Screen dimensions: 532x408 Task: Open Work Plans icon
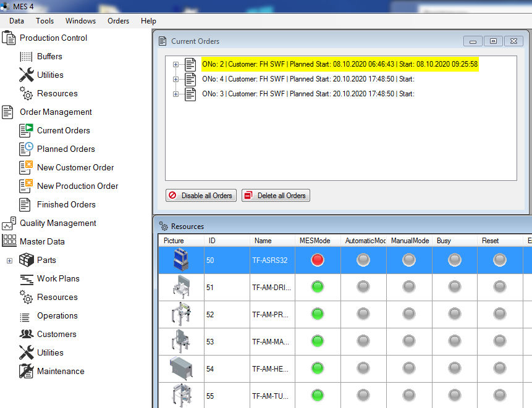coord(27,279)
